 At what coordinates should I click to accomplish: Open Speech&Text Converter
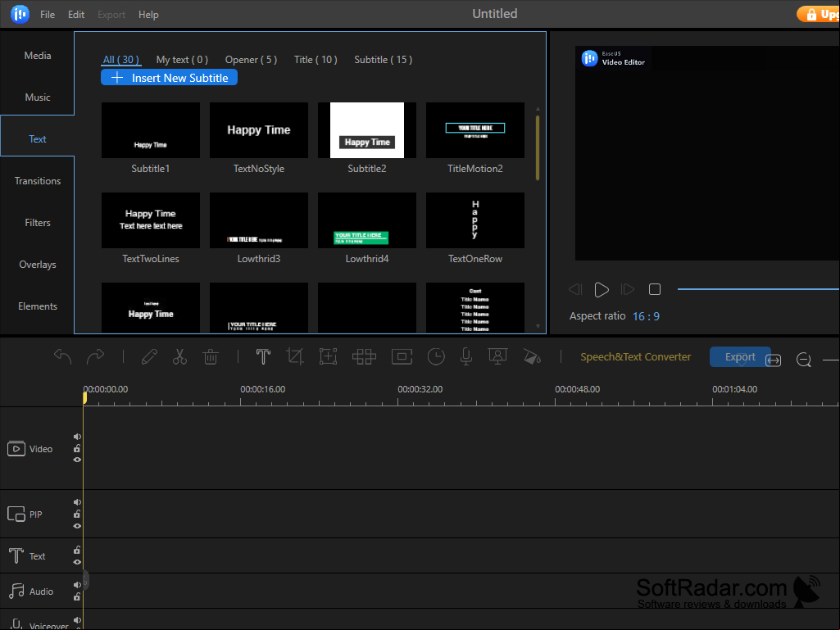(635, 357)
